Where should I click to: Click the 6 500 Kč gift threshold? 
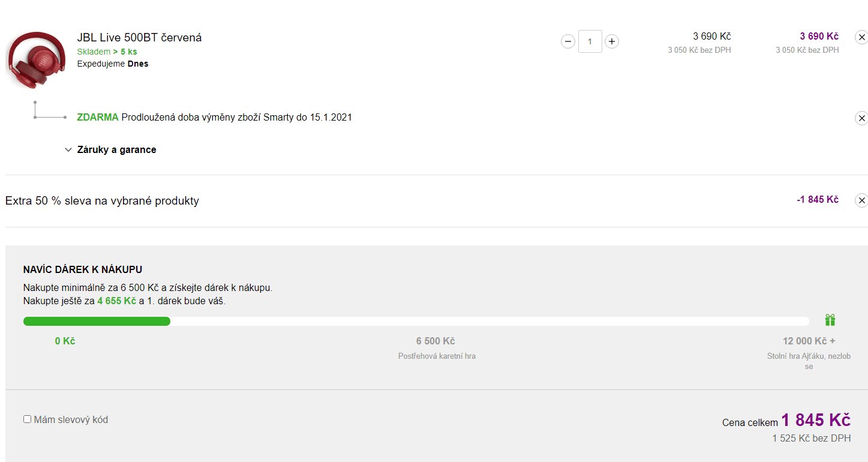435,341
